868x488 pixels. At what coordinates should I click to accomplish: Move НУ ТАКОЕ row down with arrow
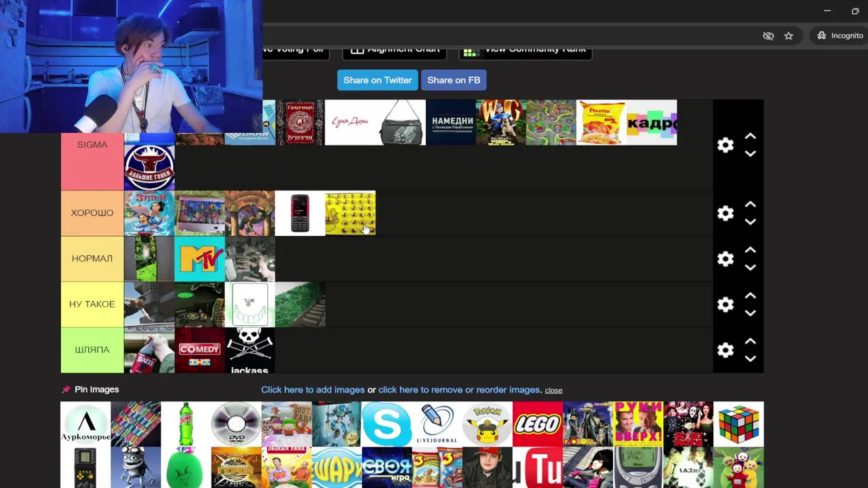click(x=750, y=313)
